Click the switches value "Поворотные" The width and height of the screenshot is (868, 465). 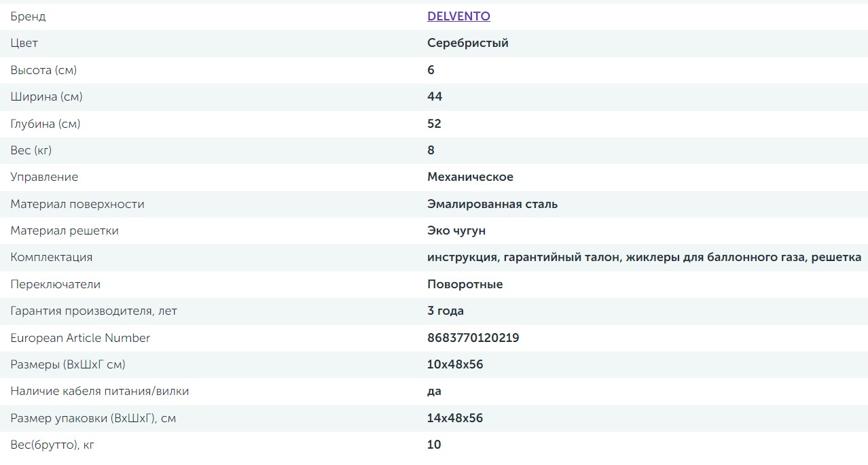click(x=465, y=284)
